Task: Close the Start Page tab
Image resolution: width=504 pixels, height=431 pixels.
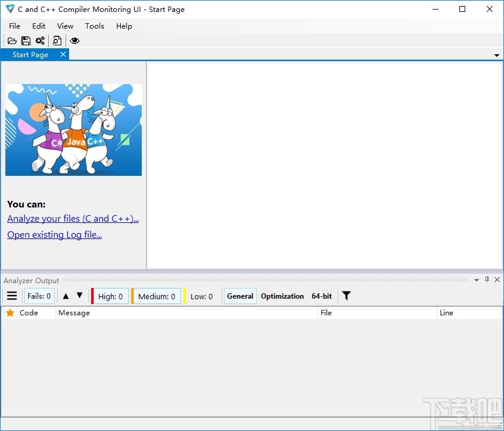Action: 63,54
